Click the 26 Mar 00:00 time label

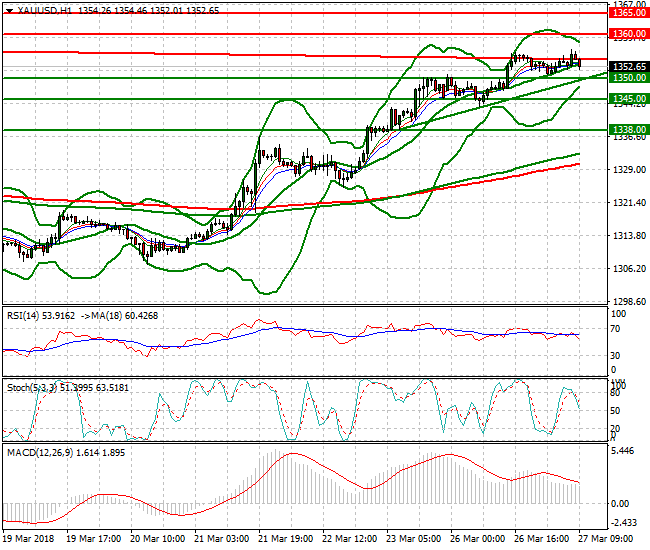tap(478, 539)
